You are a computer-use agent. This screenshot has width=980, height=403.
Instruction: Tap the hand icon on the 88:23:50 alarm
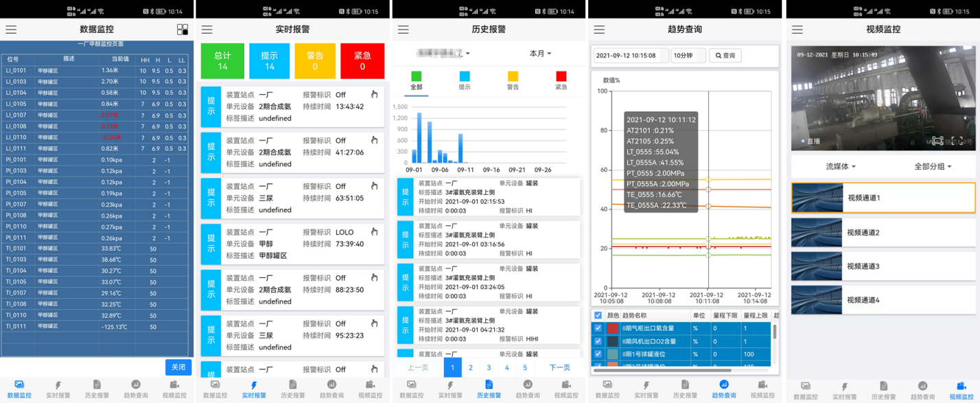click(374, 277)
